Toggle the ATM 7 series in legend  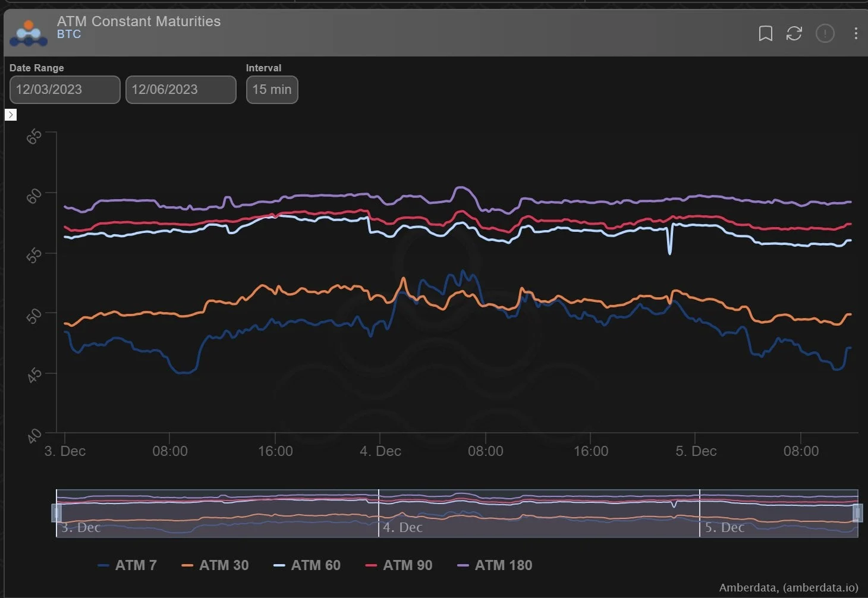(127, 565)
